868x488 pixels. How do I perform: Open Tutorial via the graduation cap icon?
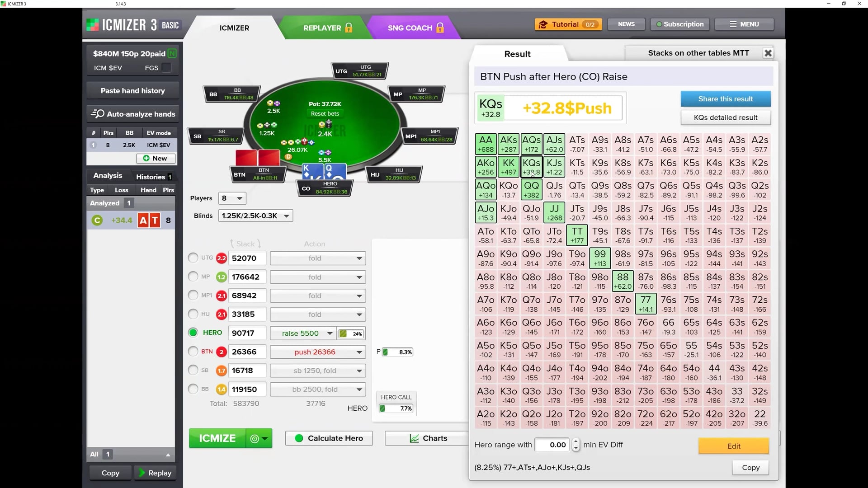(x=544, y=24)
